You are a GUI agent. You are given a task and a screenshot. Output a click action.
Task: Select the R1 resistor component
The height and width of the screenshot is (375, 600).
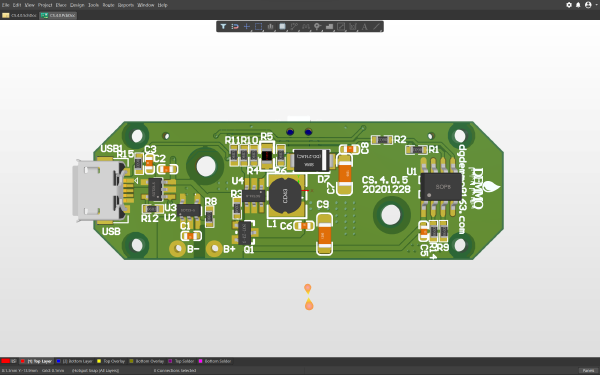(x=417, y=149)
